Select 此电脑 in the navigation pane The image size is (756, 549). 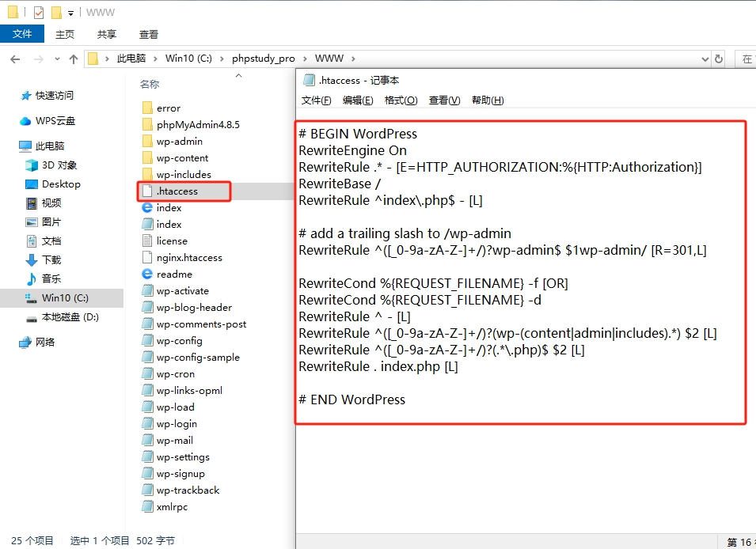41,146
